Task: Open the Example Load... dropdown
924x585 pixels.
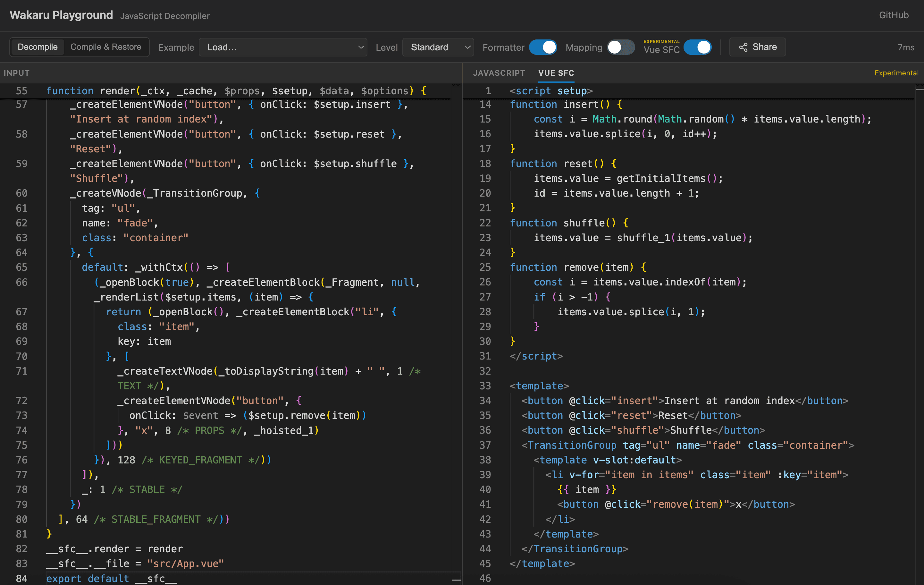Action: coord(283,47)
